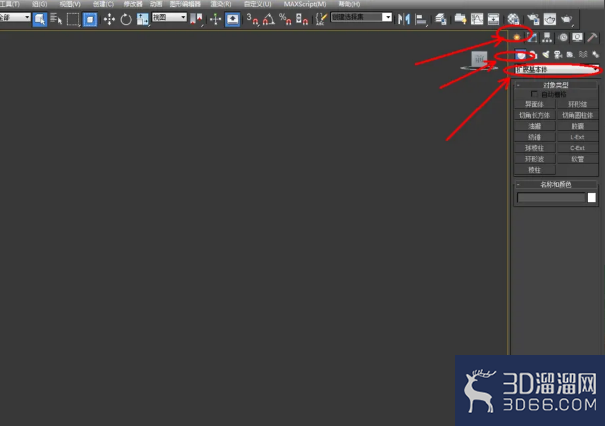Toggle Angle Snap
The image size is (605, 426).
pyautogui.click(x=269, y=19)
